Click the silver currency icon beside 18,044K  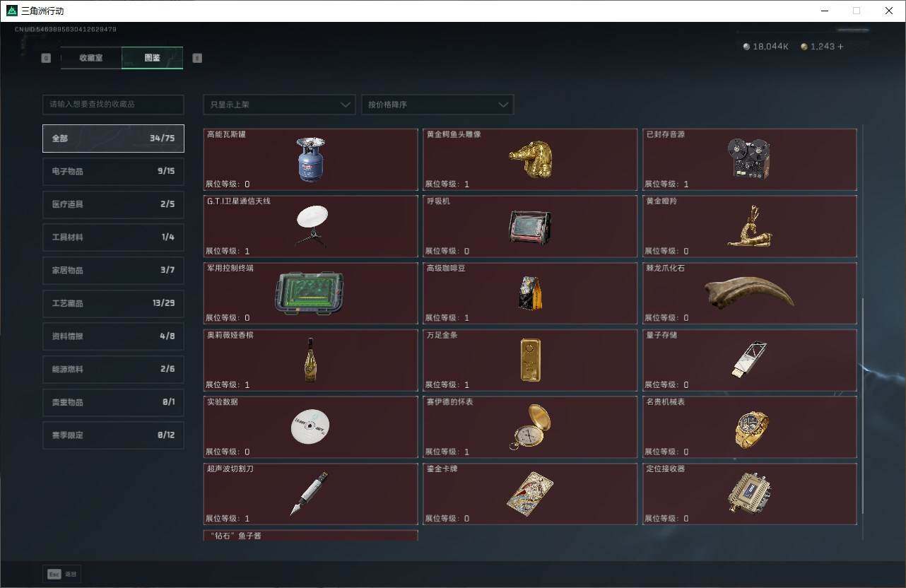pos(746,47)
